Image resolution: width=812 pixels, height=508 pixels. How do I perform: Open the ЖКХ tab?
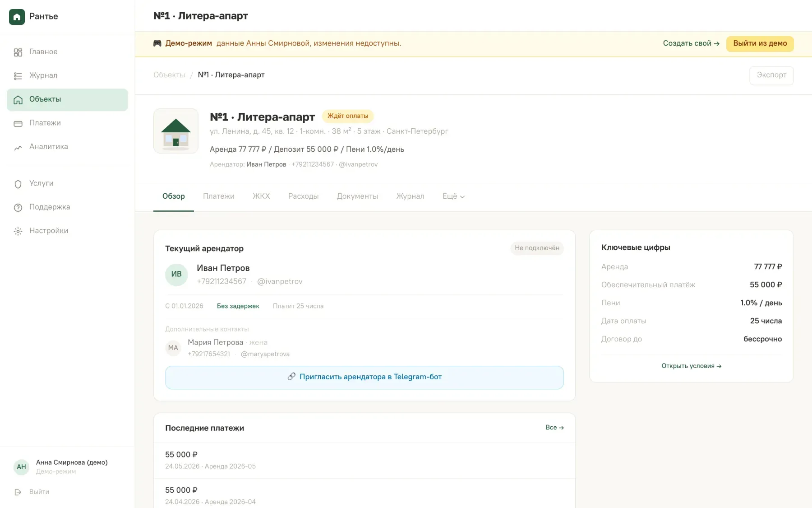click(x=261, y=196)
